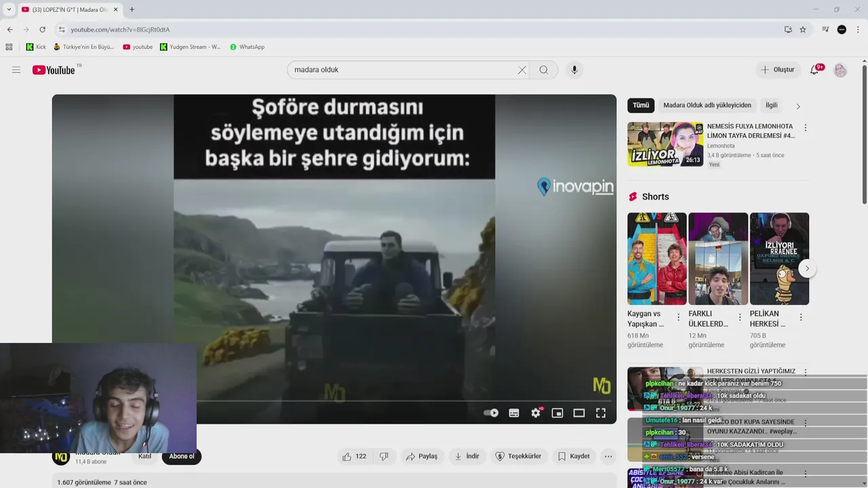Open the Lemonhota channel name link
Viewport: 868px width, 488px height.
point(721,146)
